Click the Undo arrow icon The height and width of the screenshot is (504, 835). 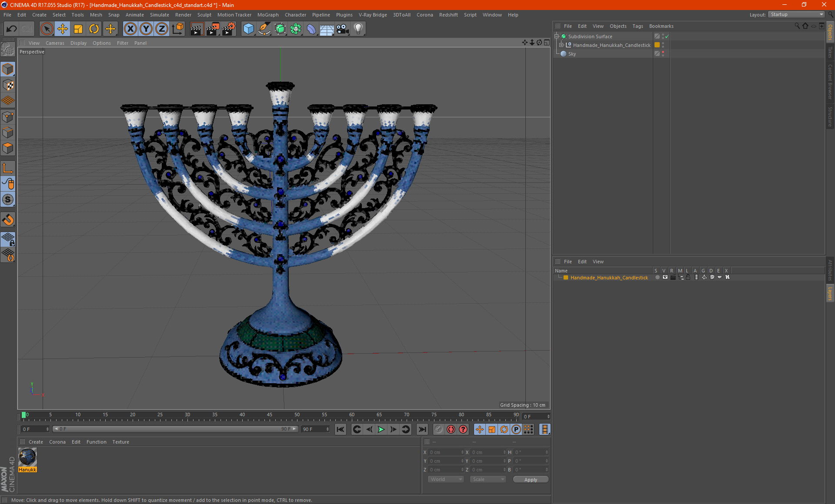pos(11,29)
